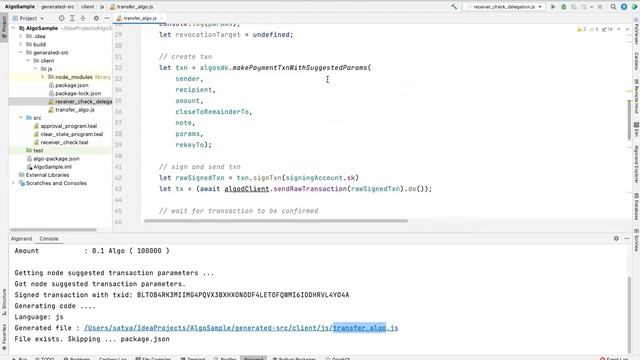640x360 pixels.
Task: Open the Database side tool window
Action: tap(636, 206)
